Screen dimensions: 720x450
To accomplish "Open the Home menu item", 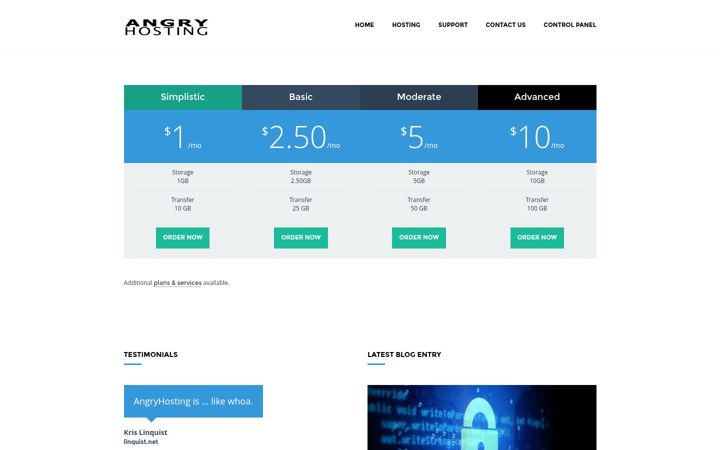I will click(x=364, y=25).
